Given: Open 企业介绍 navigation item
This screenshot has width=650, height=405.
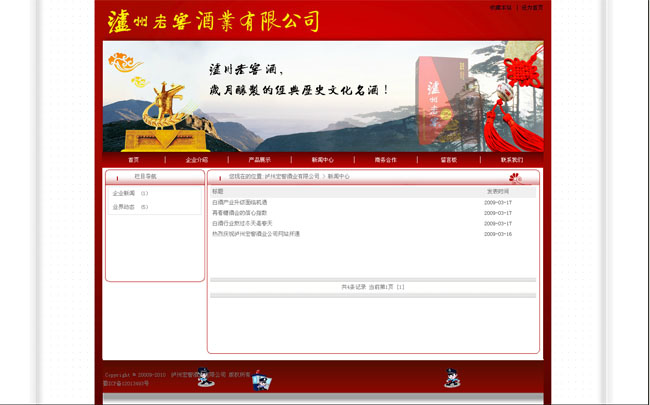Looking at the screenshot, I should 196,160.
